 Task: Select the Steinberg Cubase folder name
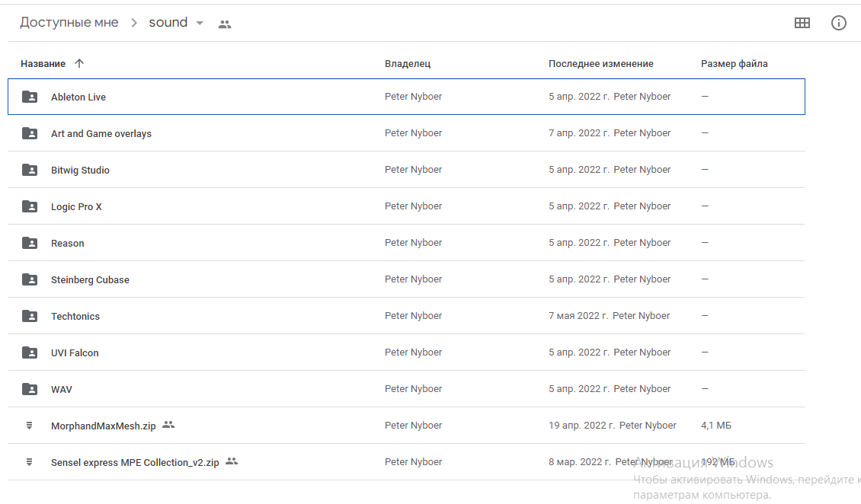point(90,279)
